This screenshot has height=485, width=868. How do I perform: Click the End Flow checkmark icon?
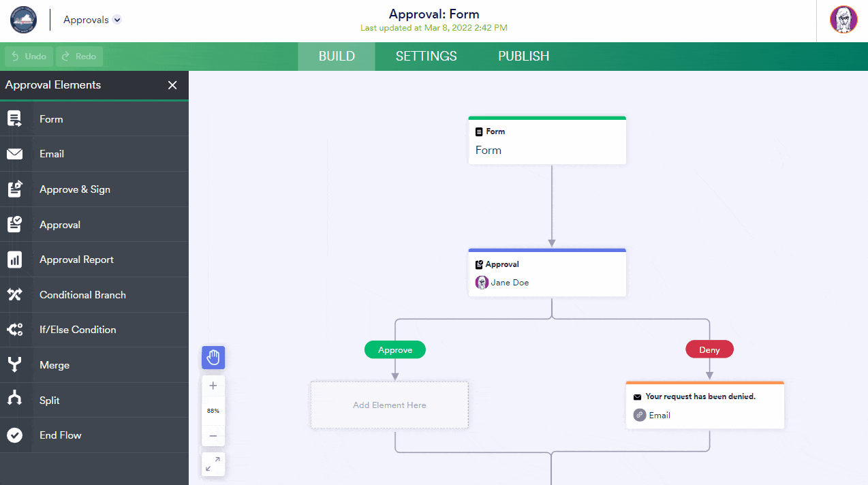tap(14, 435)
